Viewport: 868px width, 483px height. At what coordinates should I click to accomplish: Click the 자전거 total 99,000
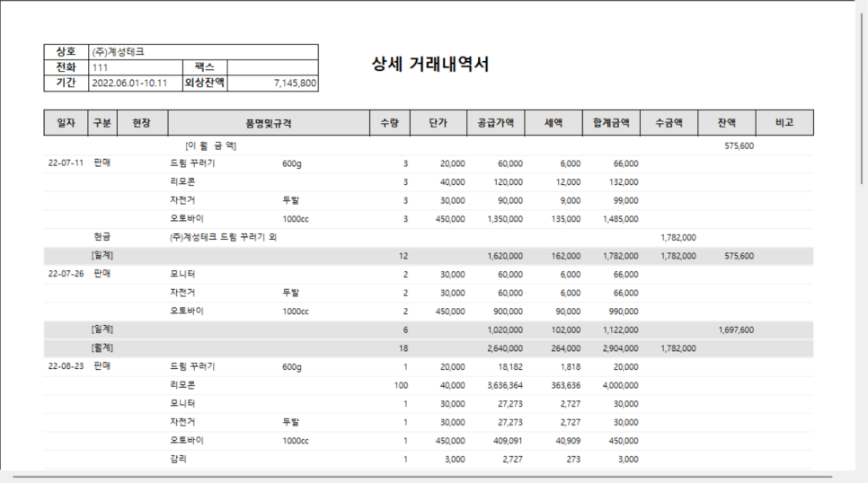point(626,201)
